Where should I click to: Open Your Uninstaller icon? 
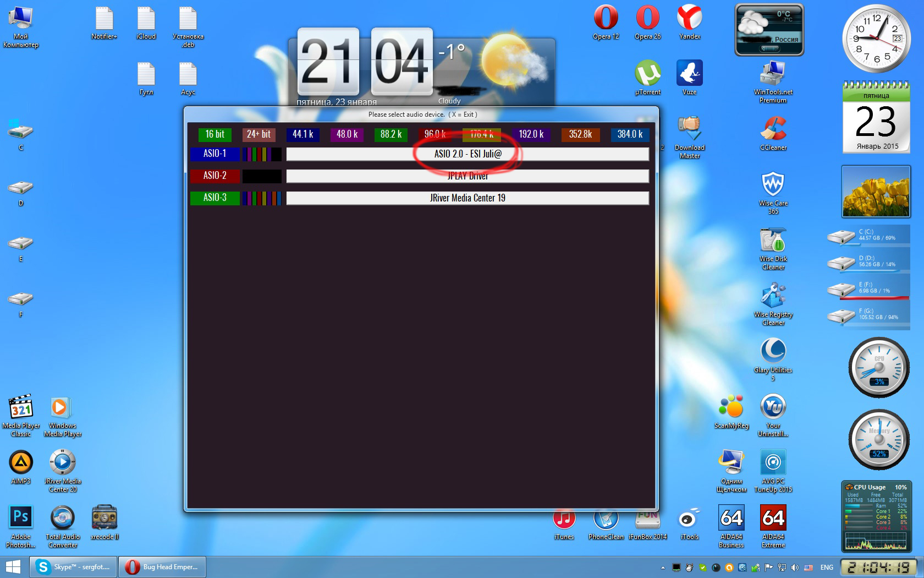coord(773,415)
